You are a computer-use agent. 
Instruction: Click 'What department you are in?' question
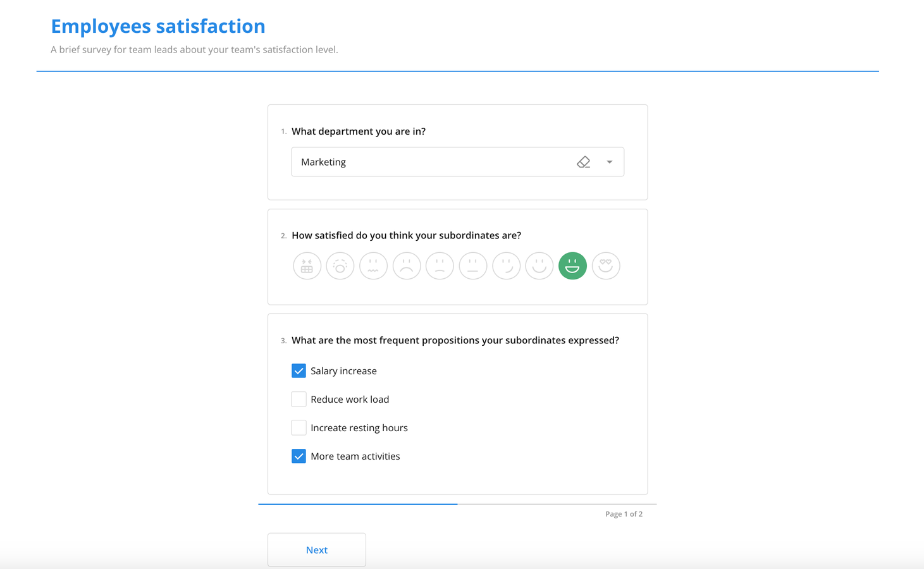359,132
